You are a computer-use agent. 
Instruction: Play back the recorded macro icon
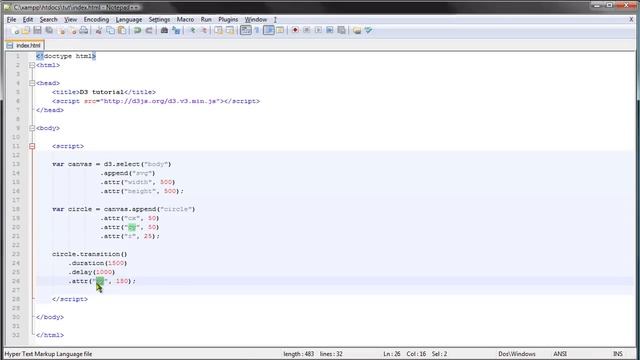pyautogui.click(x=318, y=30)
